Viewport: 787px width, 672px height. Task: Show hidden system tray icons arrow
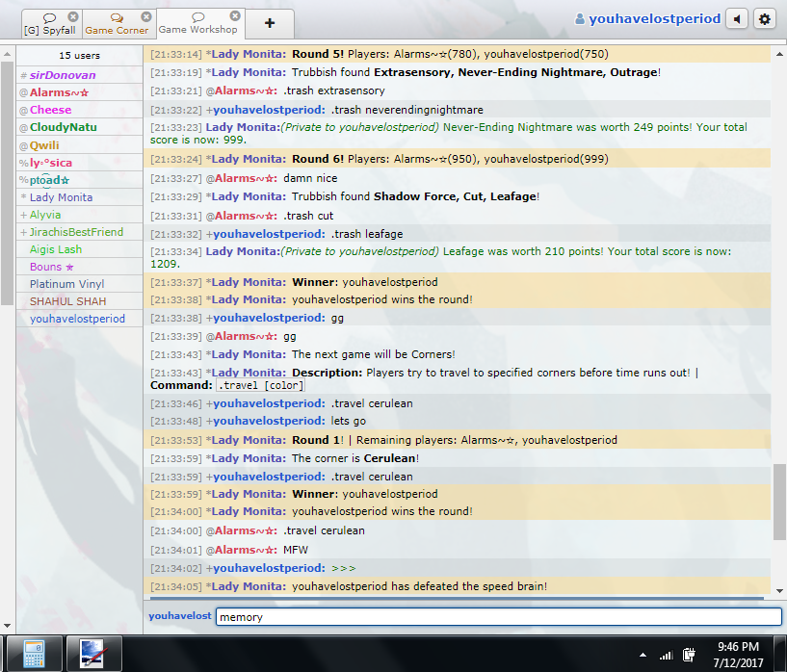643,655
